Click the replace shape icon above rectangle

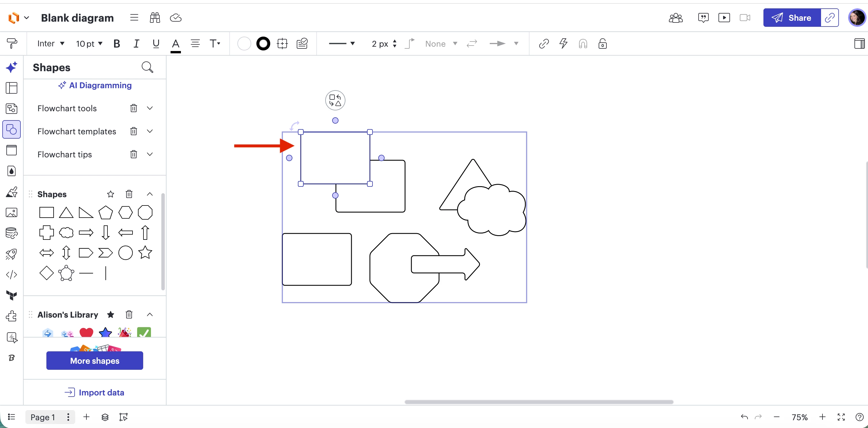pyautogui.click(x=335, y=100)
